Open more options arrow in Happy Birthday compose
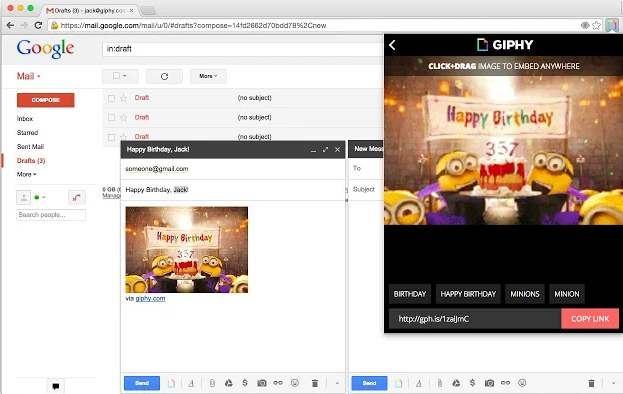The width and height of the screenshot is (623, 394). coord(337,383)
